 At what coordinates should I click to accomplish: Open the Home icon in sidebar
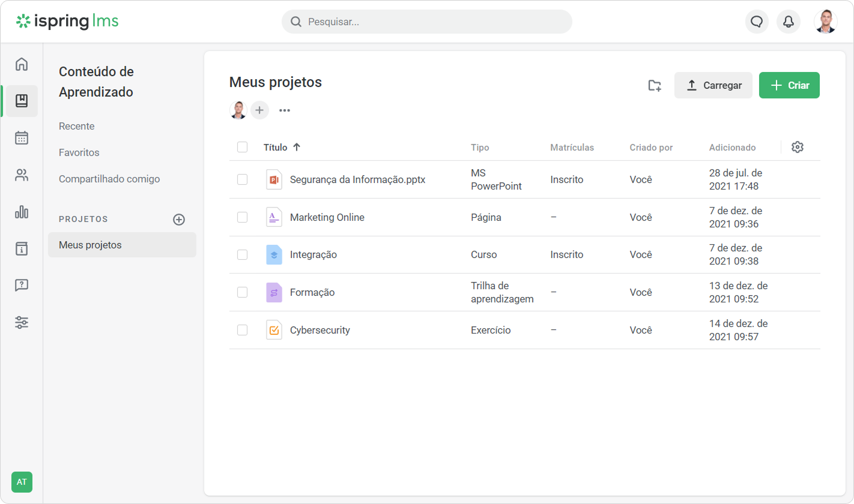(x=22, y=64)
